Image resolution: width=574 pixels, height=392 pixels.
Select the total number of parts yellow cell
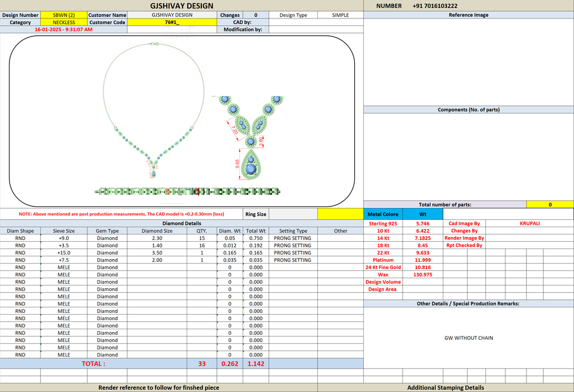point(550,205)
